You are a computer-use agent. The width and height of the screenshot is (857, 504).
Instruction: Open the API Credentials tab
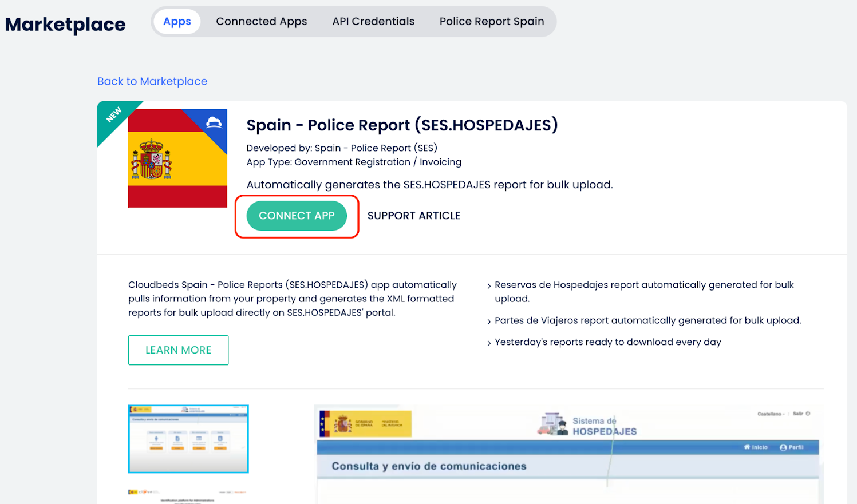(373, 22)
